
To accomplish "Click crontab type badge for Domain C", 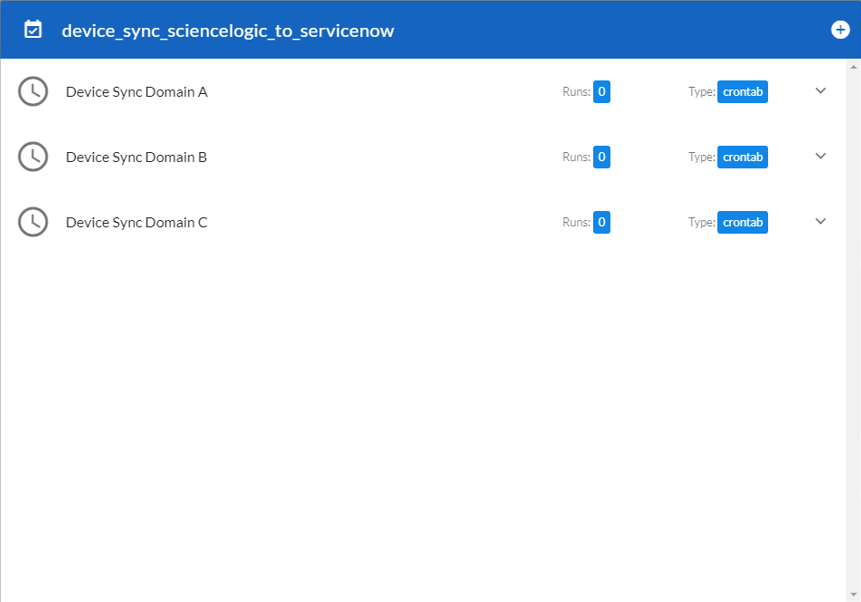I will [x=742, y=222].
